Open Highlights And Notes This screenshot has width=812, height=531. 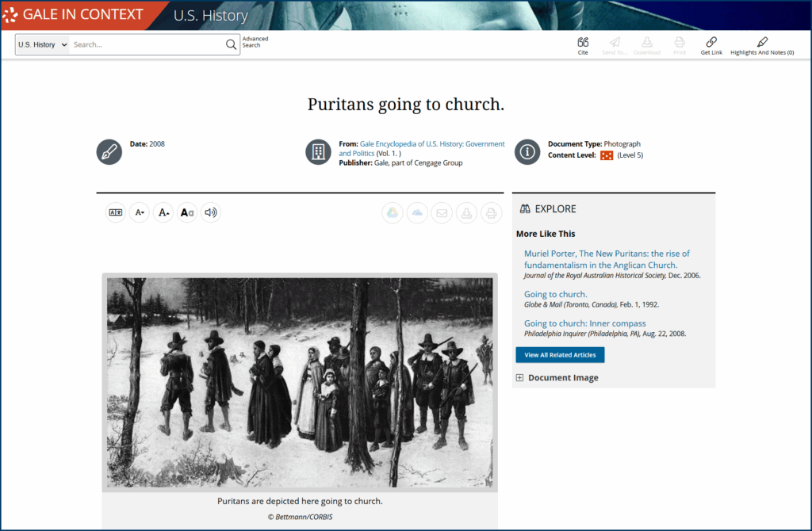762,45
